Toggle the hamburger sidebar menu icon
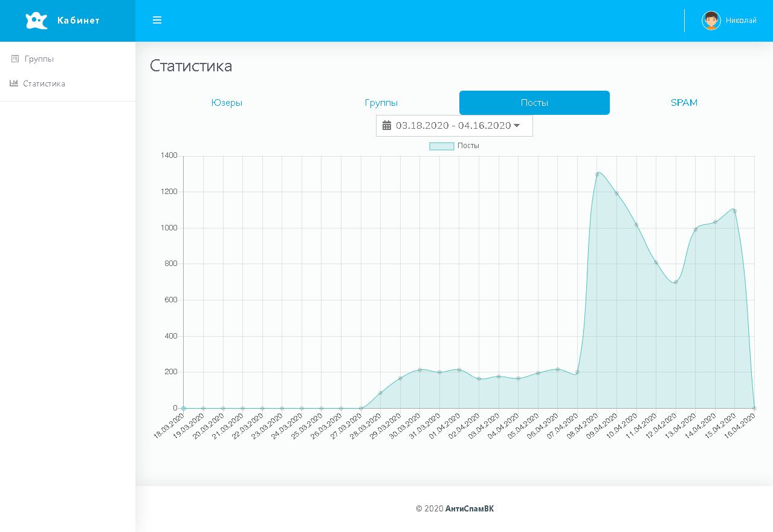This screenshot has height=532, width=773. 157,21
